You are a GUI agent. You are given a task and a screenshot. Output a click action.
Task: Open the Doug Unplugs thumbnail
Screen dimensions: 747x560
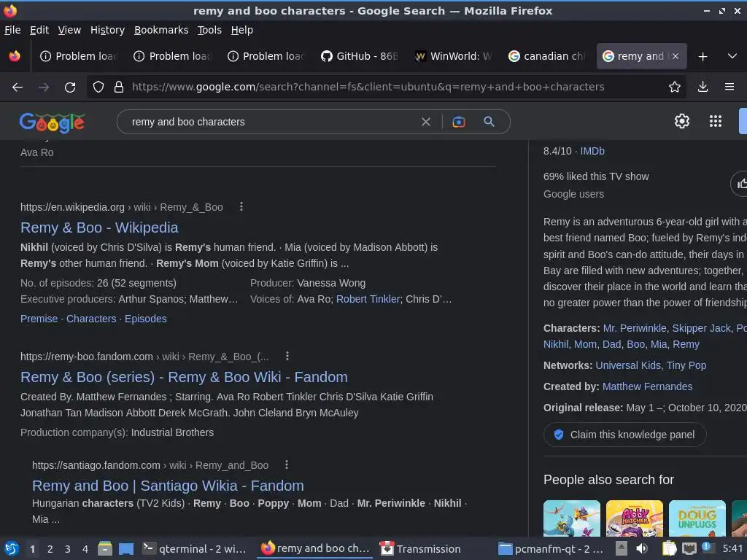click(697, 518)
